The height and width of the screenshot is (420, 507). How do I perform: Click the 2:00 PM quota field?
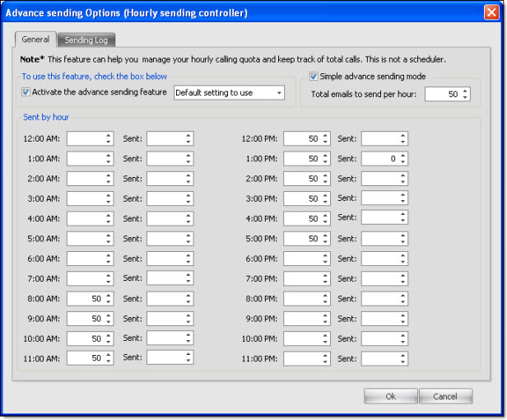pyautogui.click(x=307, y=179)
